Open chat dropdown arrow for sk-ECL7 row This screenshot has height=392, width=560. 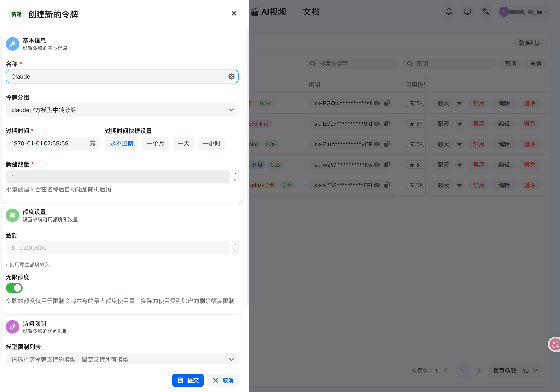(x=459, y=124)
